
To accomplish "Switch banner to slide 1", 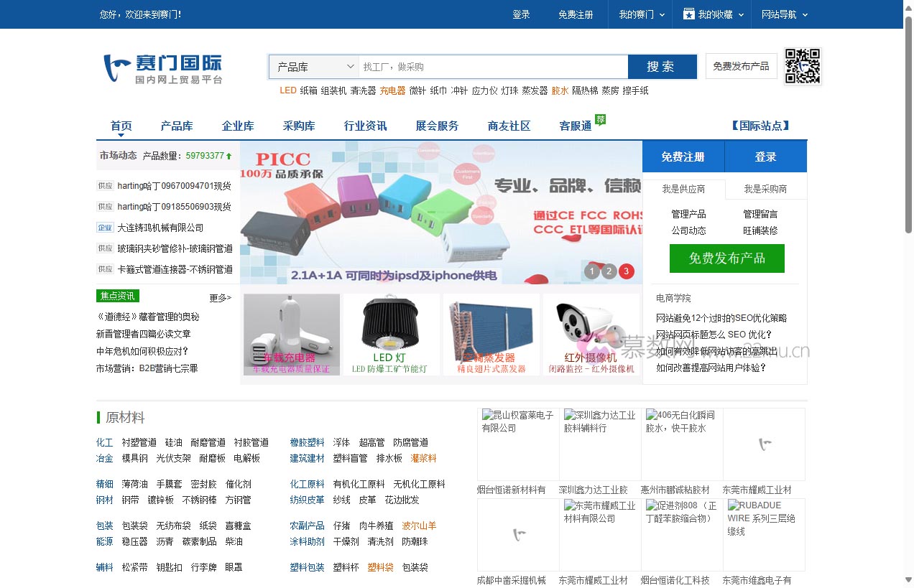I will coord(592,271).
